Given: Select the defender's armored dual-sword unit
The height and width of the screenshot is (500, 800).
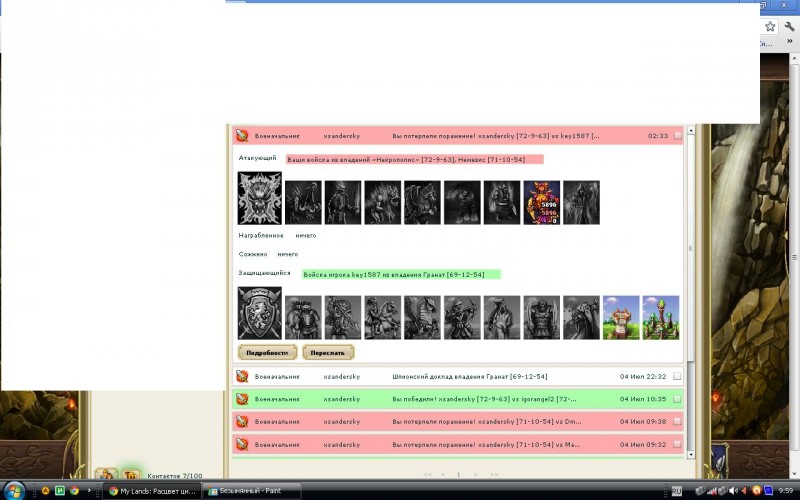Looking at the screenshot, I should [x=541, y=317].
